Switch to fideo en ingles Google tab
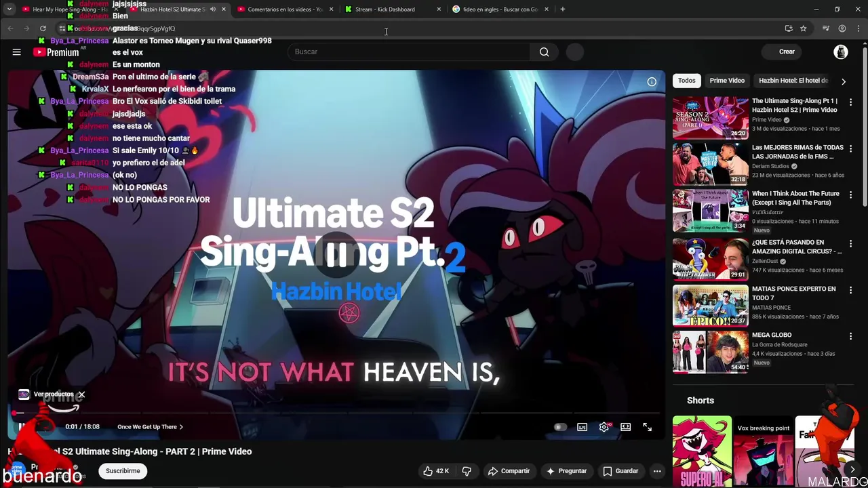 [x=500, y=9]
